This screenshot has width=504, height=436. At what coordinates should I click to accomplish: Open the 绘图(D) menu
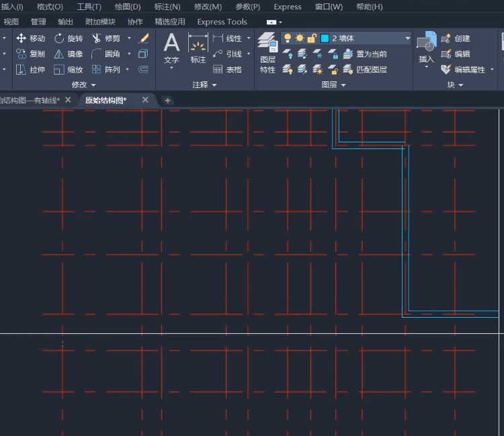pyautogui.click(x=128, y=7)
